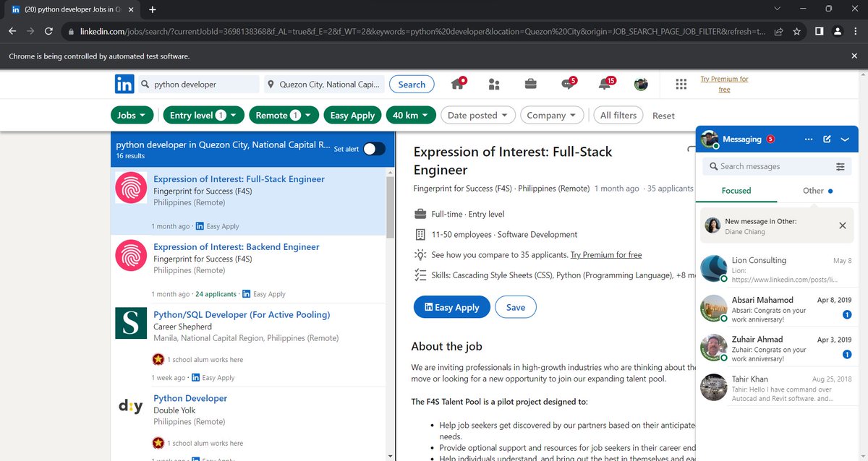Click the blue Easy Apply button
Viewport: 868px width, 461px height.
[x=451, y=307]
